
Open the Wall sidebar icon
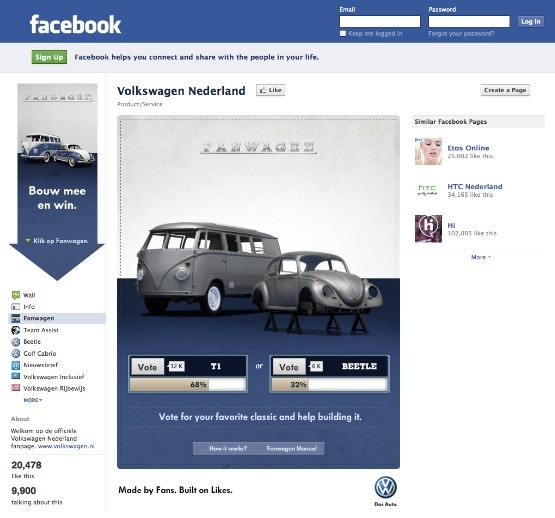[16, 295]
